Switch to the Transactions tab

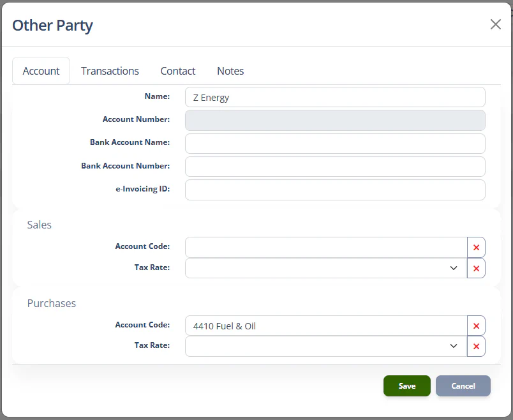tap(110, 71)
